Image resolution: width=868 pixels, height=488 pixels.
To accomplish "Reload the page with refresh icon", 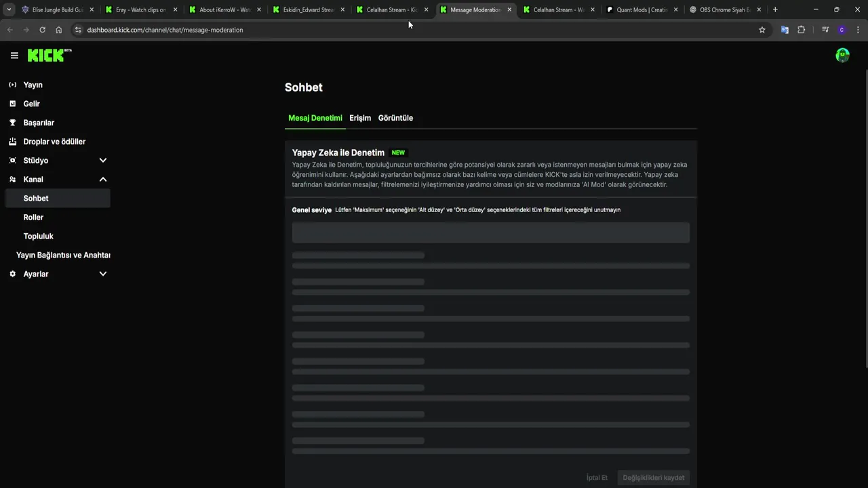I will pos(42,30).
